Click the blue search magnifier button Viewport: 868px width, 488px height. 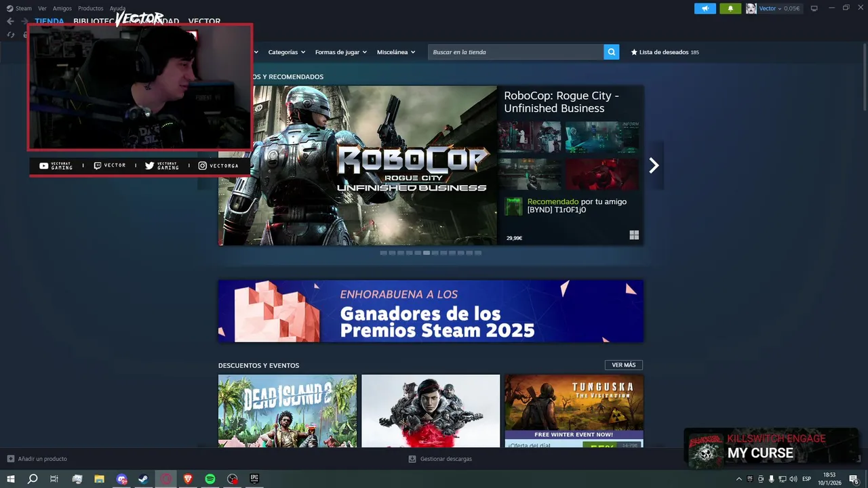click(612, 52)
